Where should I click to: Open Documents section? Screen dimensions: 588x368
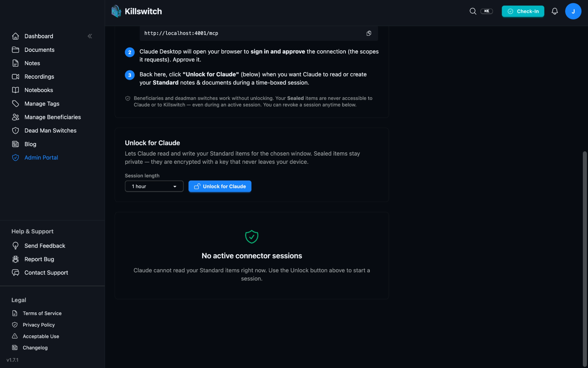[x=39, y=50]
